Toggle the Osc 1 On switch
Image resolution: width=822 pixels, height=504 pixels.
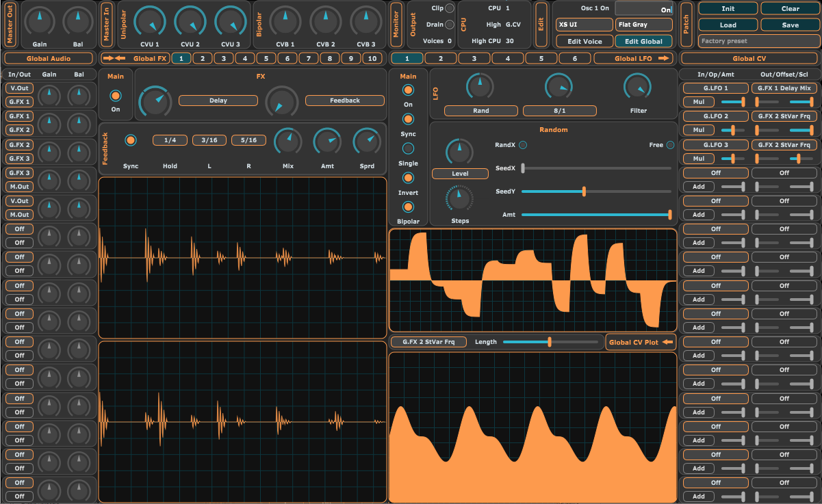(644, 9)
